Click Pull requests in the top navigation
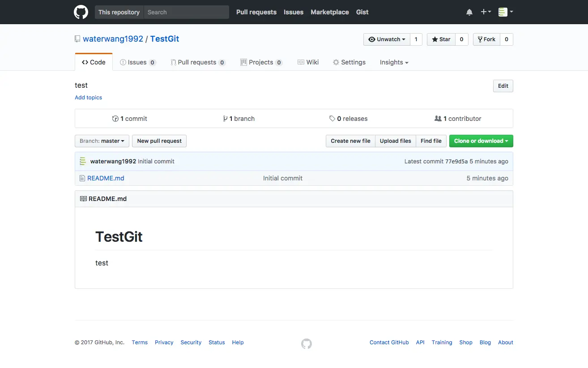588x368 pixels. [x=256, y=12]
